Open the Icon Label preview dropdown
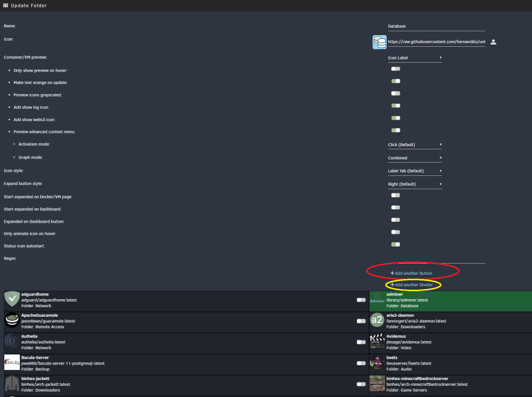 click(x=414, y=58)
